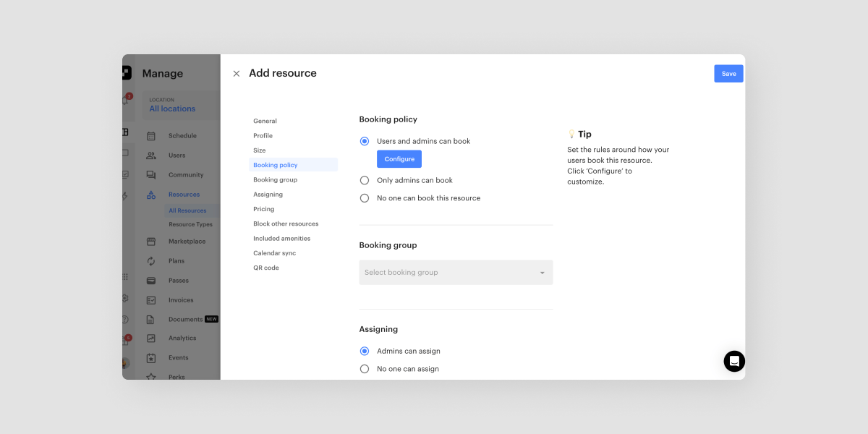
Task: Expand the Documents NEW item
Action: coord(185,319)
